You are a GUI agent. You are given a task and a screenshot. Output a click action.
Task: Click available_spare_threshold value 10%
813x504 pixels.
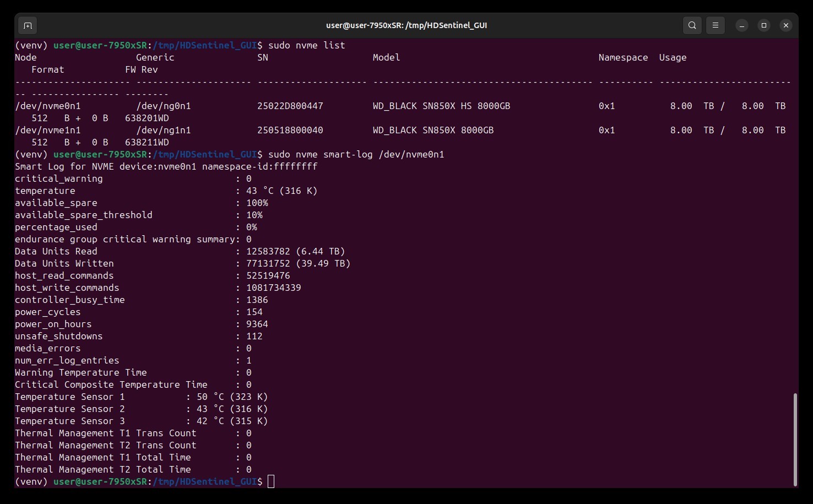(x=254, y=215)
